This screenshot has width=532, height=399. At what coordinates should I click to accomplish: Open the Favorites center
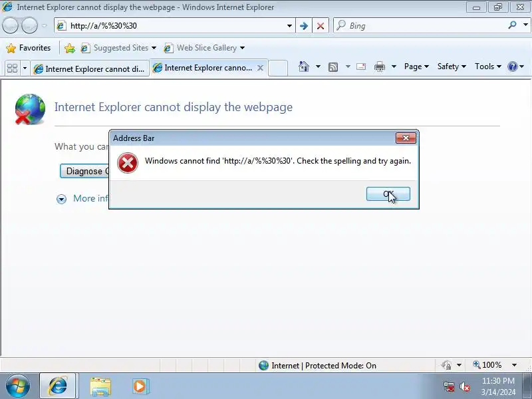[x=29, y=48]
